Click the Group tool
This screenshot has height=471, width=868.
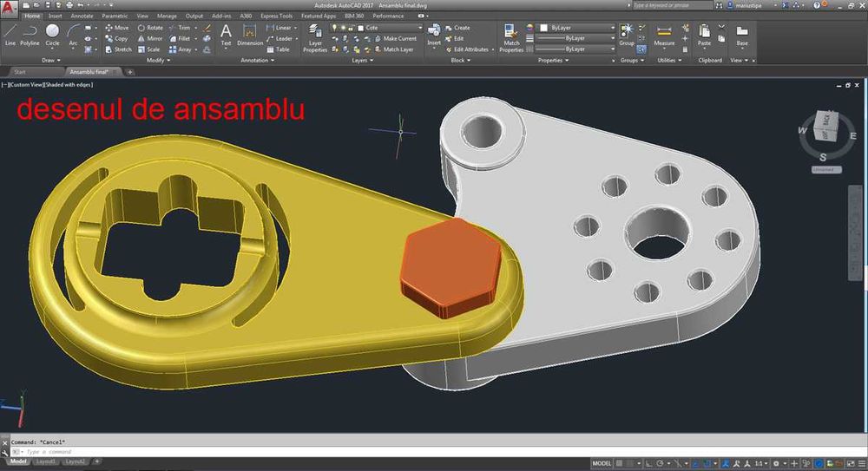pos(627,35)
